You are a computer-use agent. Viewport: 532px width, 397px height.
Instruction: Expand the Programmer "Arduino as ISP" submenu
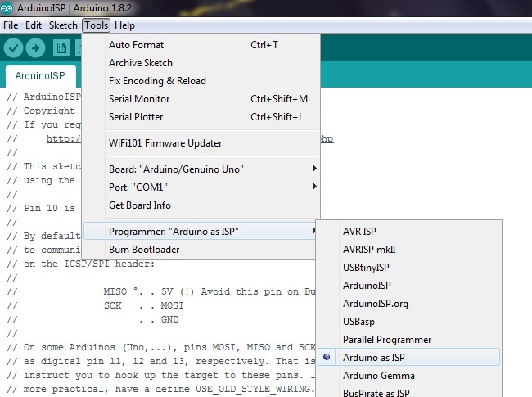click(x=201, y=232)
